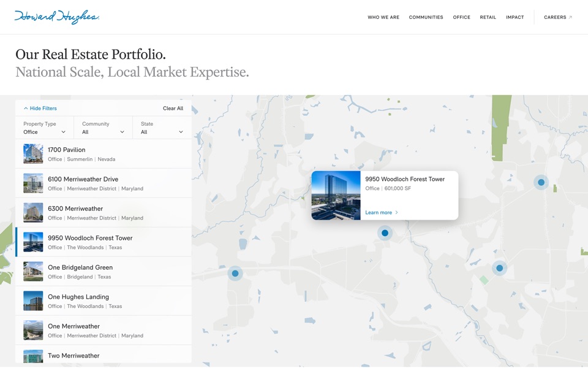Click 1700 Pavilion title text

click(66, 150)
